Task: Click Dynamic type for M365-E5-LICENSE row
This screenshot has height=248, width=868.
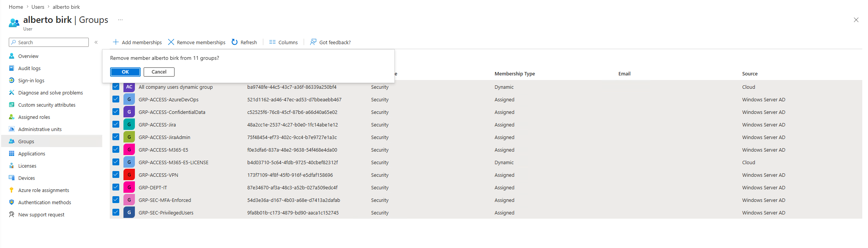Action: (x=504, y=162)
